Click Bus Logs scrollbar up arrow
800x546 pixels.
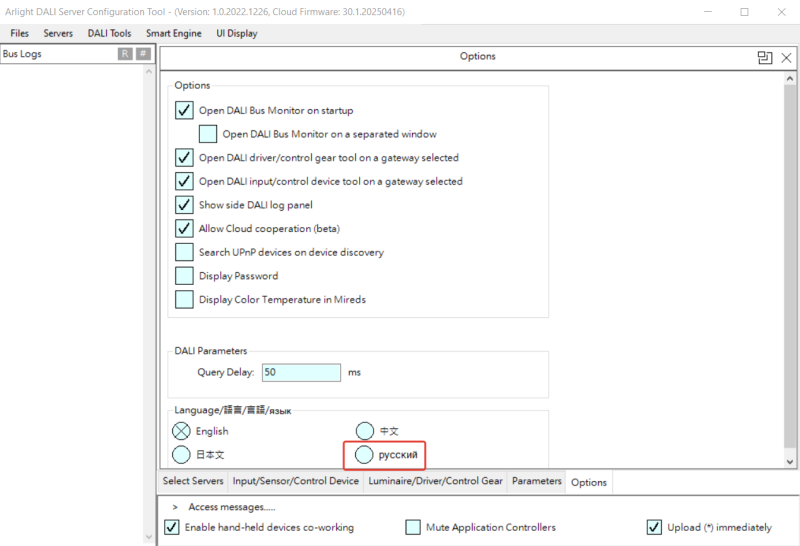(x=149, y=72)
